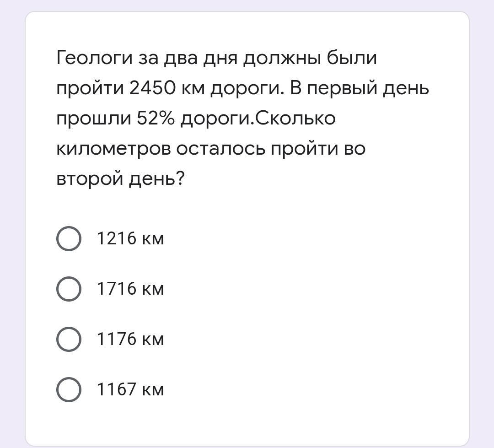Click the word "Геологи" in the question
Screen dimensions: 494x448
pos(94,58)
